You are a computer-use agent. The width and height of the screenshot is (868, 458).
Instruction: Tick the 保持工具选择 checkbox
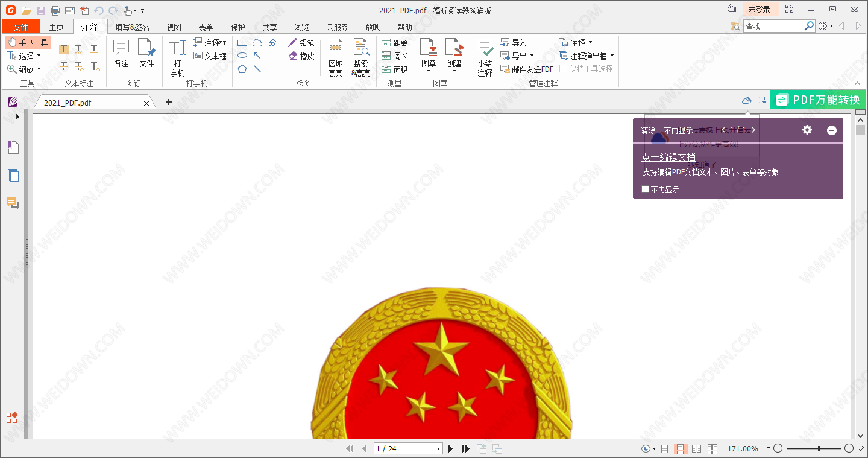click(x=563, y=69)
